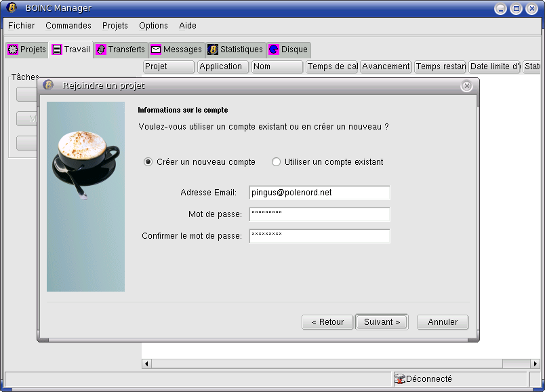Image resolution: width=545 pixels, height=392 pixels.
Task: Open the Aide menu
Action: tap(188, 26)
